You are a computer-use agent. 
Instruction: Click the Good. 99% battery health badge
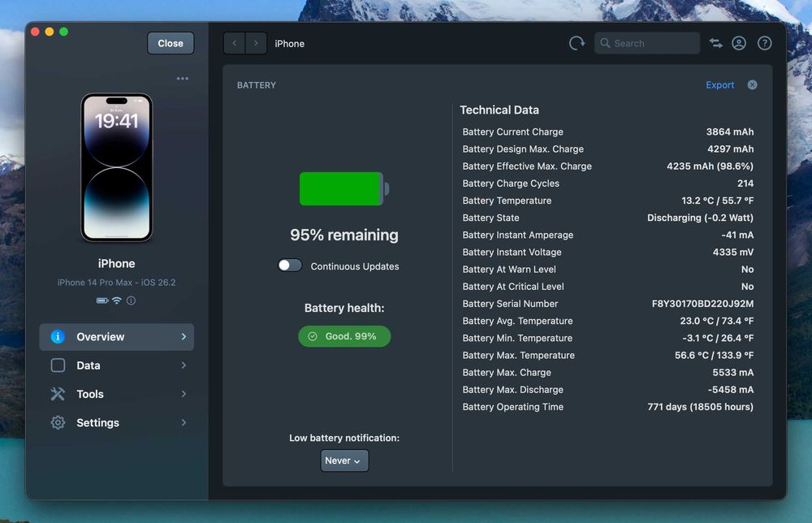tap(344, 336)
